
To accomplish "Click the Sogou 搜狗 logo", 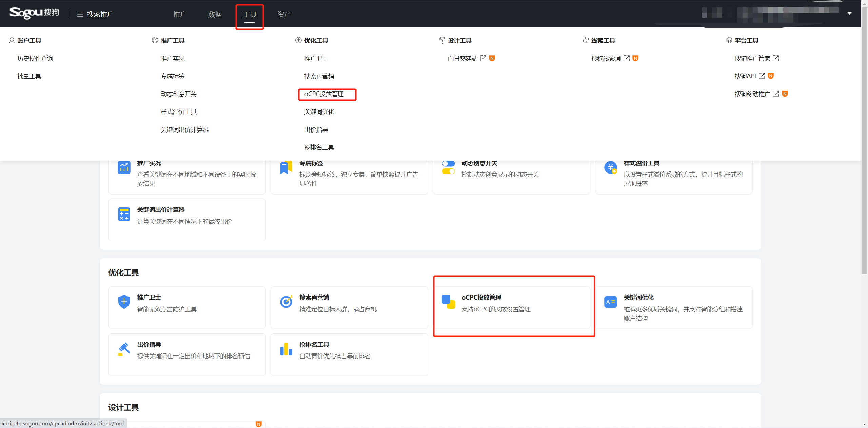I will point(34,13).
